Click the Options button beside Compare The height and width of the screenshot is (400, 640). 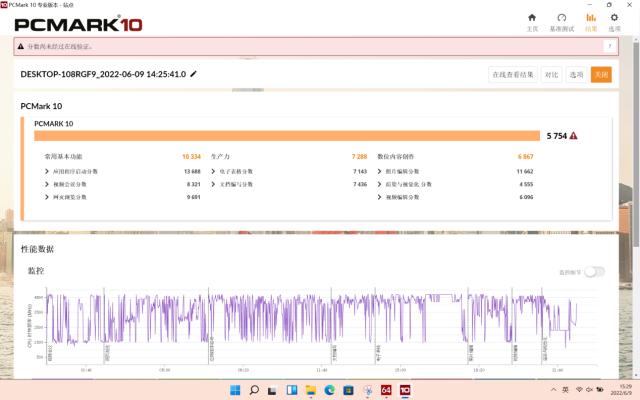(x=576, y=75)
